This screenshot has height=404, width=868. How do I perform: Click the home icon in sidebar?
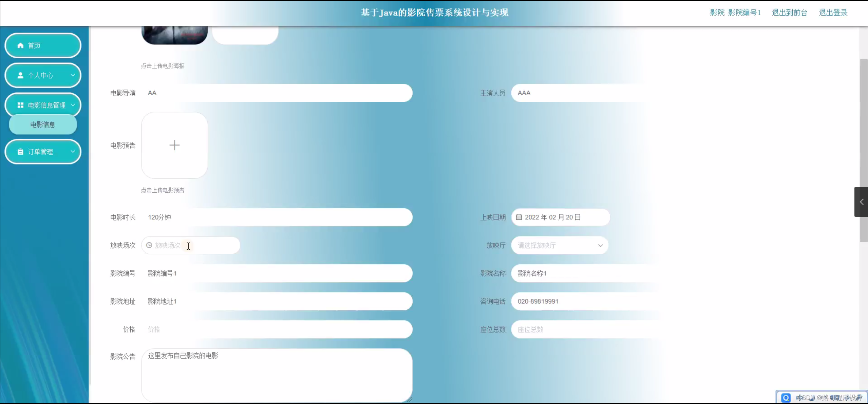click(x=20, y=45)
